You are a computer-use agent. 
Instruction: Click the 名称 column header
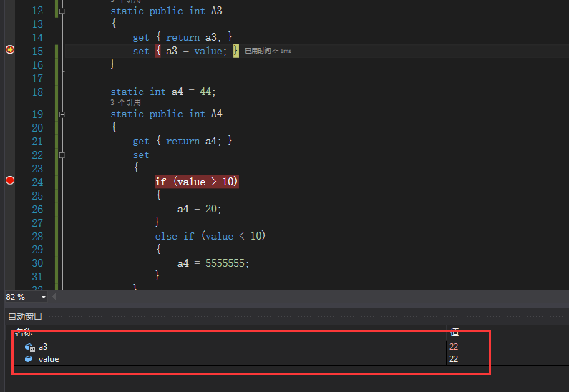24,332
